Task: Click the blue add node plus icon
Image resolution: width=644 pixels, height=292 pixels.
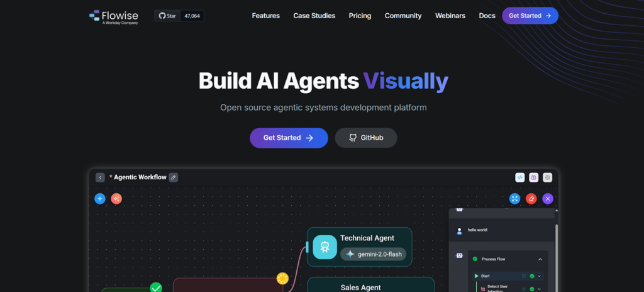Action: [99, 199]
